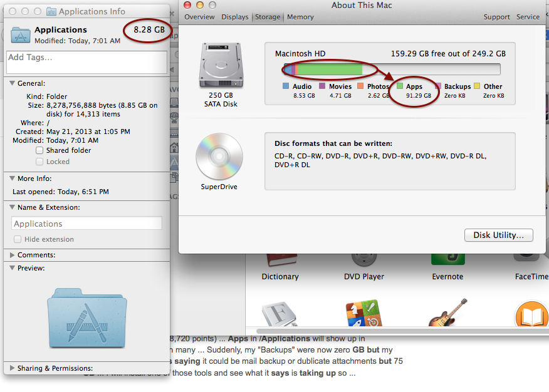The image size is (549, 392).
Task: Click the Applications name text field
Action: [x=87, y=224]
